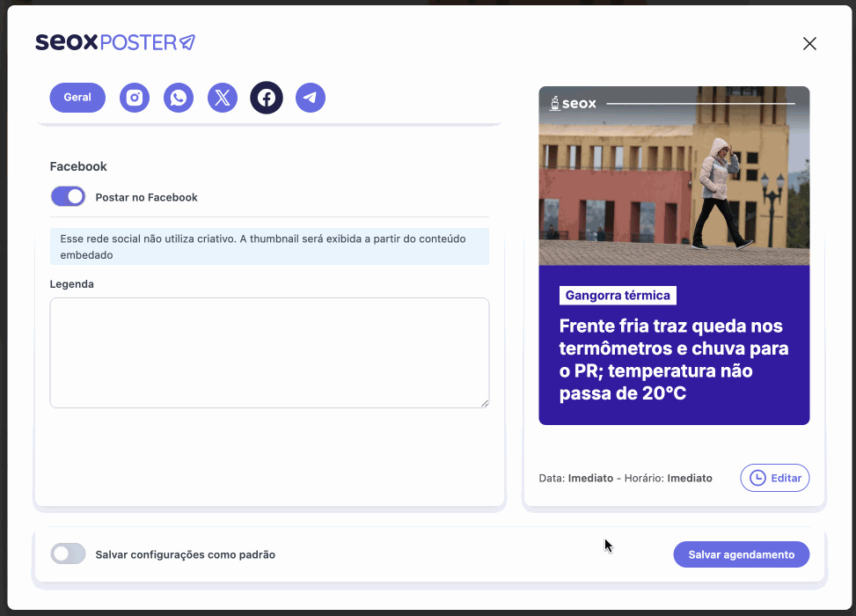Screen dimensions: 856x616
Task: Open the Instagram settings tab
Action: point(135,98)
